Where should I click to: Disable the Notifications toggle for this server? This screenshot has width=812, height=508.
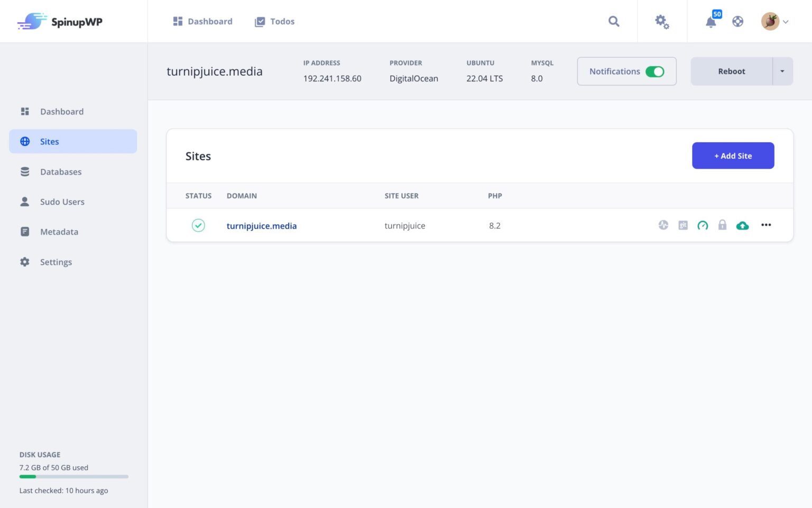point(656,71)
